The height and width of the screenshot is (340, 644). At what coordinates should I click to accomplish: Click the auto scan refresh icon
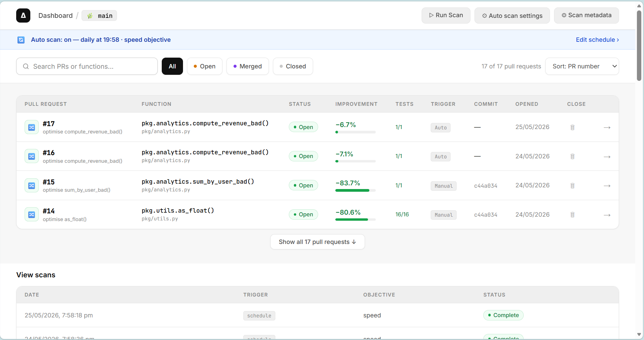click(x=21, y=40)
